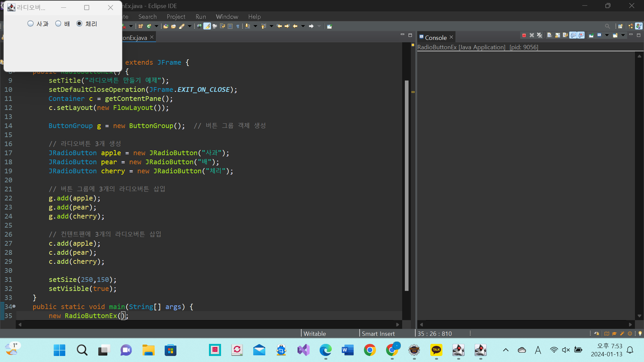Click the New Java Class icon
Image resolution: width=644 pixels, height=362 pixels.
coord(149,26)
